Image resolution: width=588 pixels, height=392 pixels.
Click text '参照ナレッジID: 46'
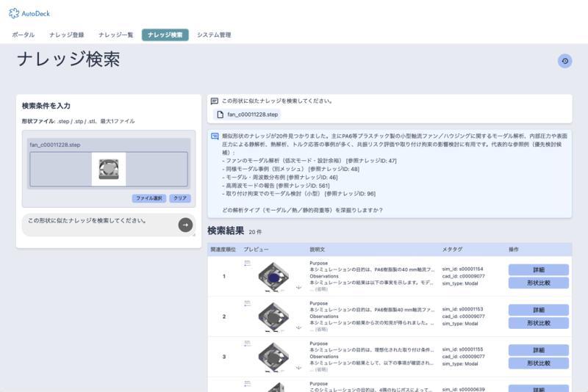tap(312, 177)
